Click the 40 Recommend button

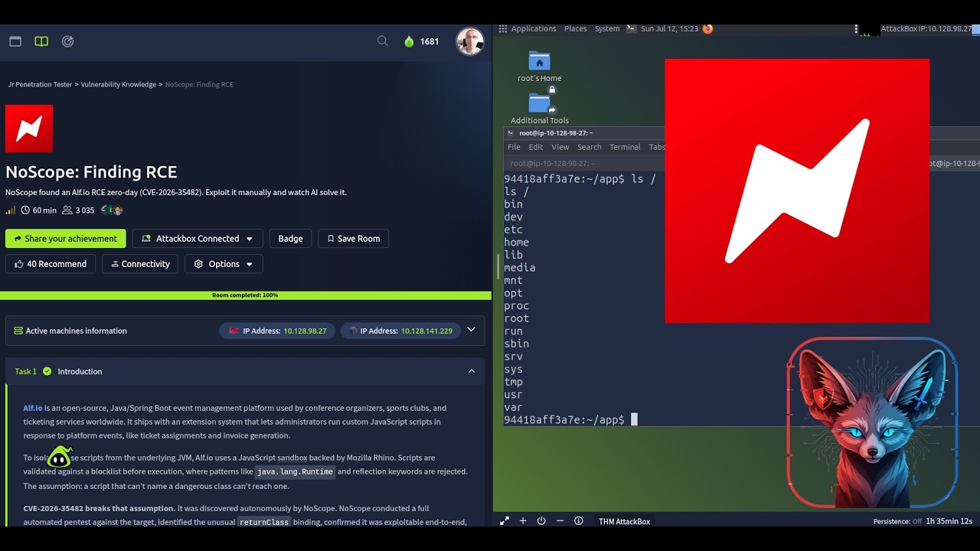click(x=51, y=264)
